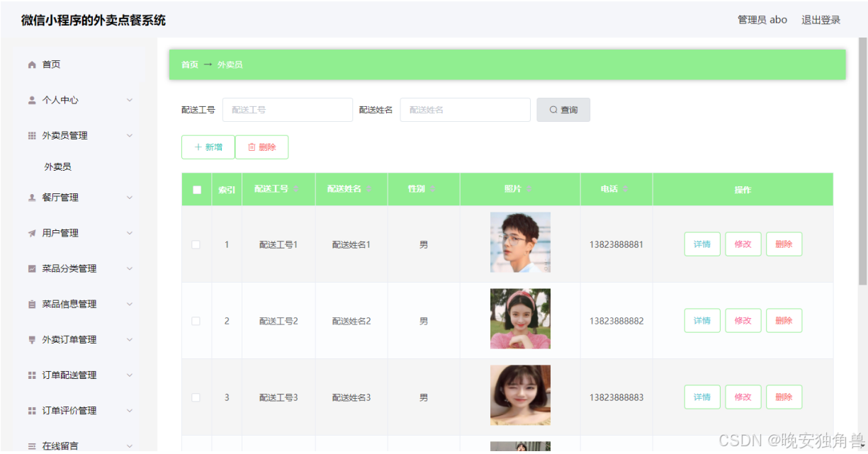The width and height of the screenshot is (868, 454).
Task: Collapse the 外卖员管理 menu chevron
Action: point(130,135)
